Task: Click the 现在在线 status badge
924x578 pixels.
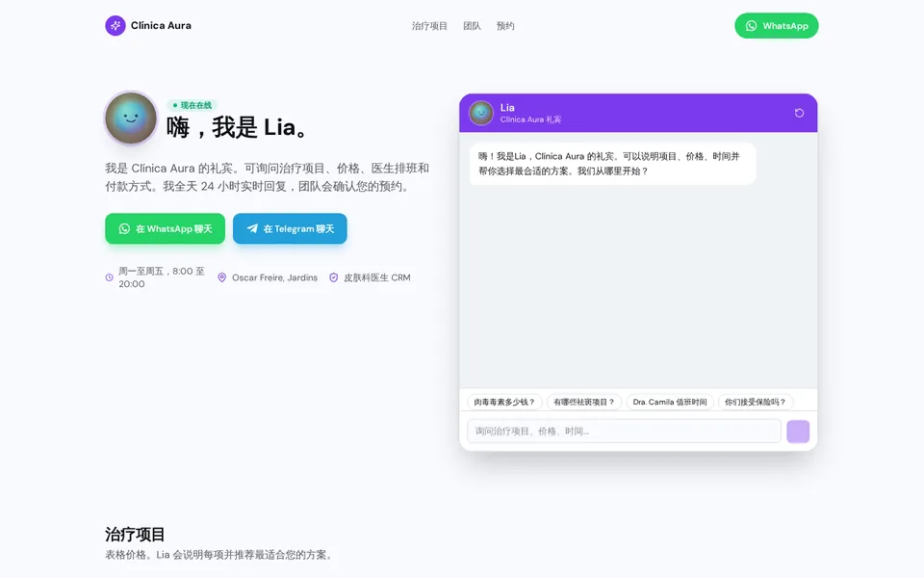Action: coord(192,105)
